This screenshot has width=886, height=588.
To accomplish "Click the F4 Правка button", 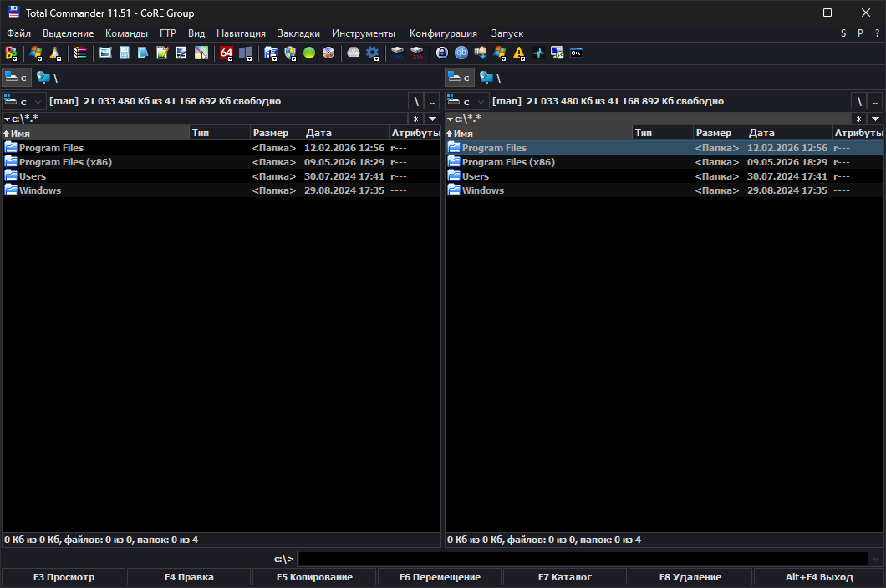I will point(189,577).
